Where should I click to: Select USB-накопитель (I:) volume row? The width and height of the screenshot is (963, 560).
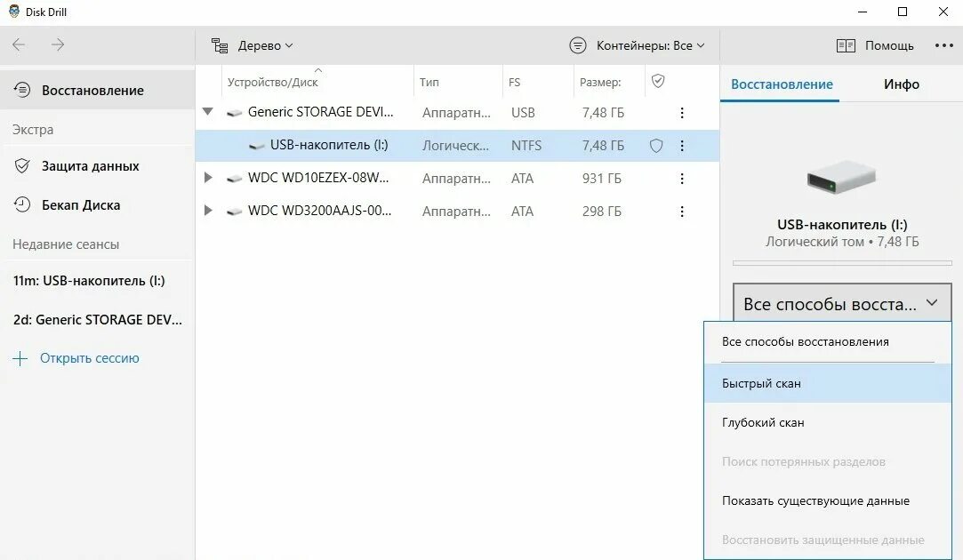point(457,146)
